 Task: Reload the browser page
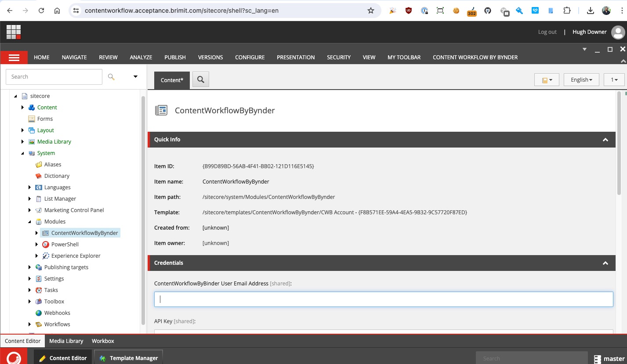pos(41,11)
